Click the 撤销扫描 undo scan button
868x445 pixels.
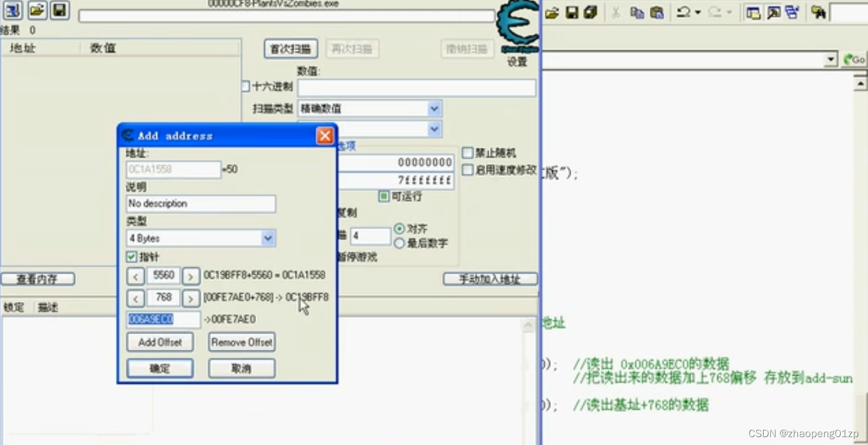[467, 49]
